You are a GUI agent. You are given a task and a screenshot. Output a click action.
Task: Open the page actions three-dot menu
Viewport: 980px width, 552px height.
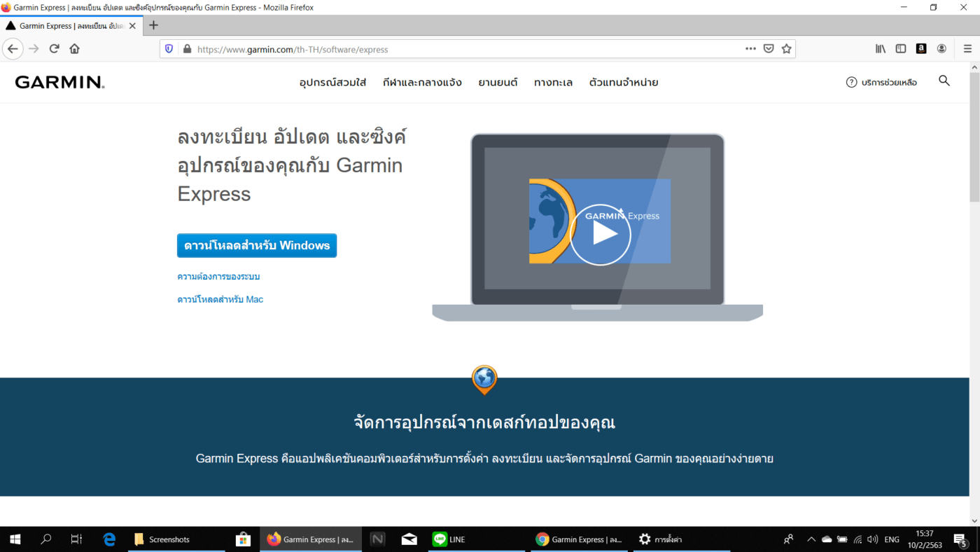click(750, 49)
